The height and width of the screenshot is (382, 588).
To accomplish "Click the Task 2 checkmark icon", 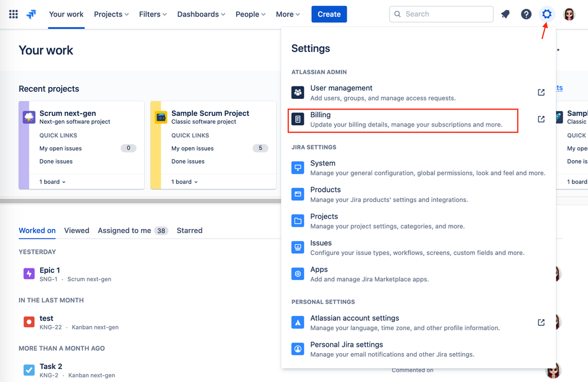I will pos(29,370).
